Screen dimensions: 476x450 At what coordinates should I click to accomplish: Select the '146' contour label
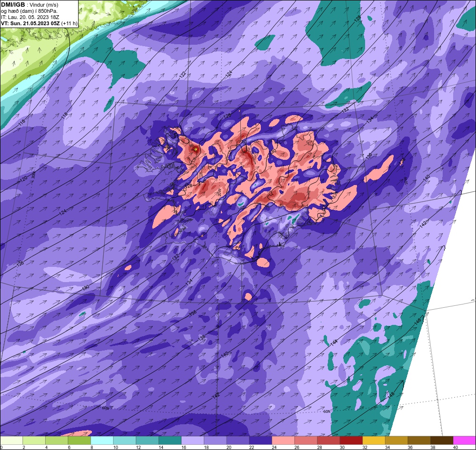418,322
